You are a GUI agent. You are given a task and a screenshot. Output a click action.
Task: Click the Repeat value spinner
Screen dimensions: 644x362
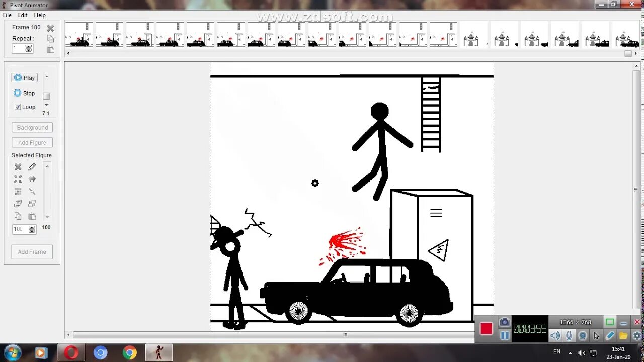(29, 48)
